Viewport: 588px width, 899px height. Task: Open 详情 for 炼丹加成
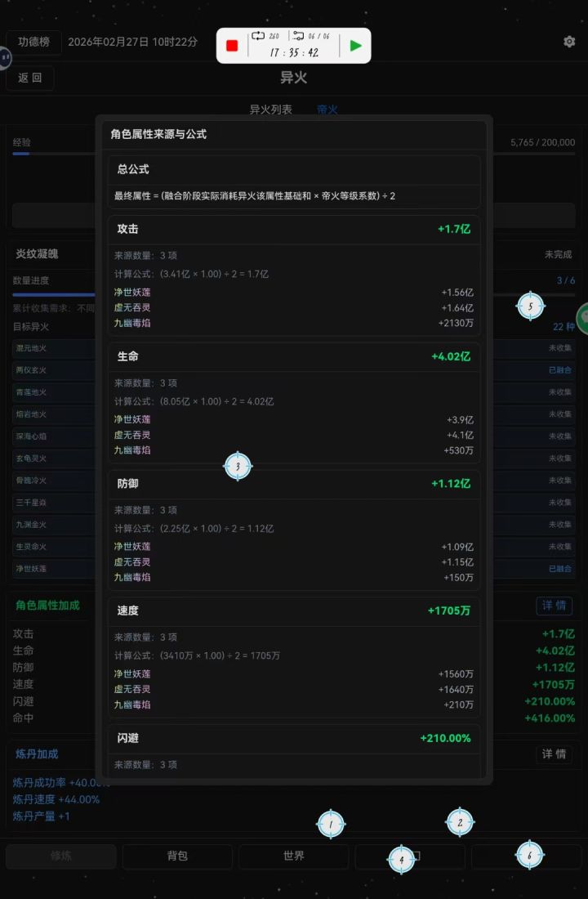click(555, 754)
